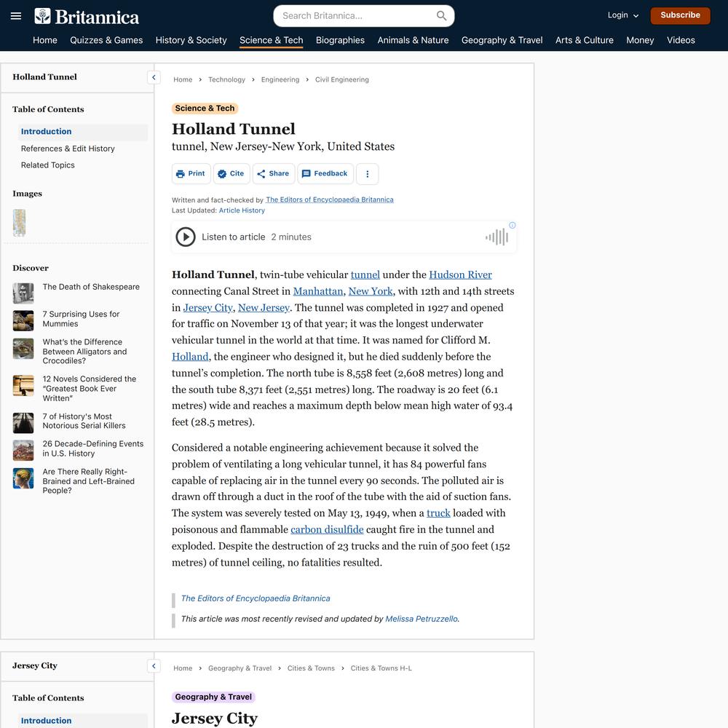Click the Search Britannica input field
728x728 pixels.
pyautogui.click(x=357, y=16)
